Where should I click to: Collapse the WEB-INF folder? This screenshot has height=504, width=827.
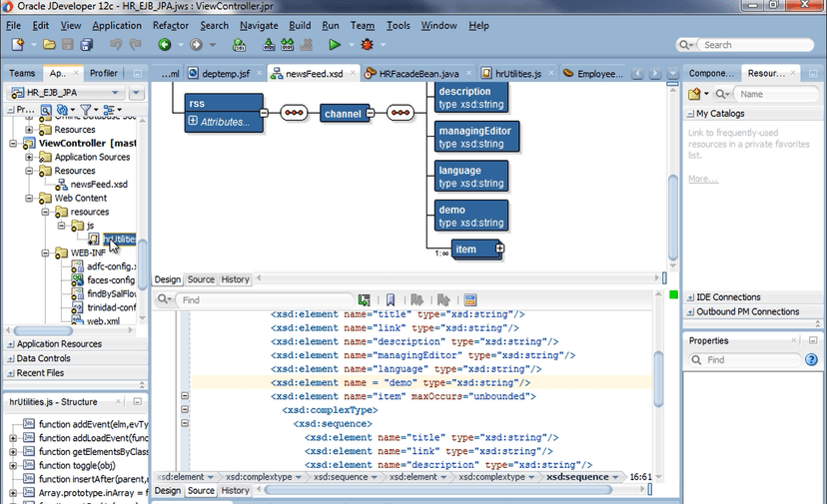pyautogui.click(x=45, y=252)
